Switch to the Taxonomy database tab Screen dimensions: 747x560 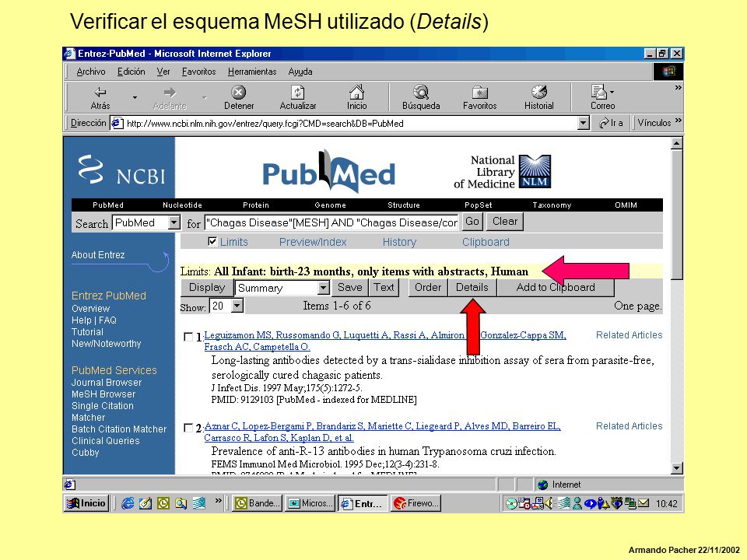(x=552, y=205)
